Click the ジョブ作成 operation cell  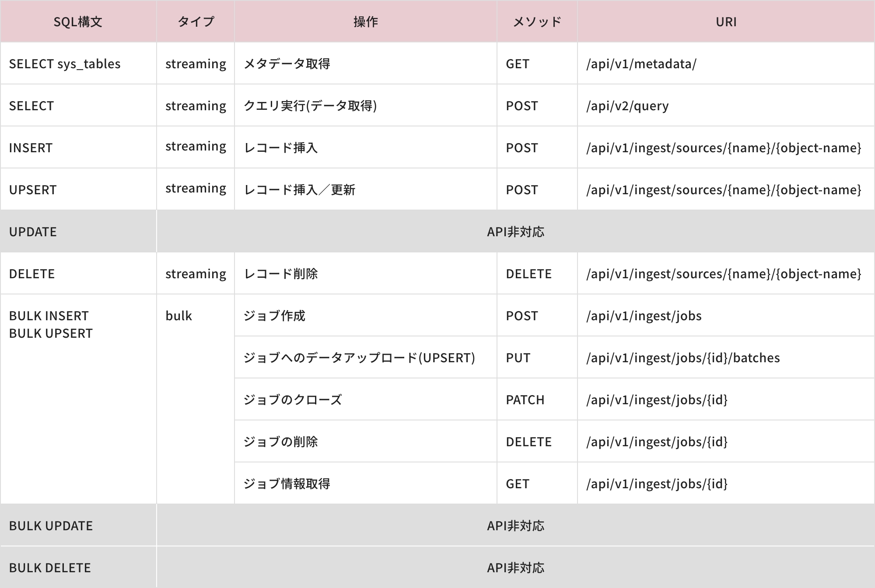point(274,316)
